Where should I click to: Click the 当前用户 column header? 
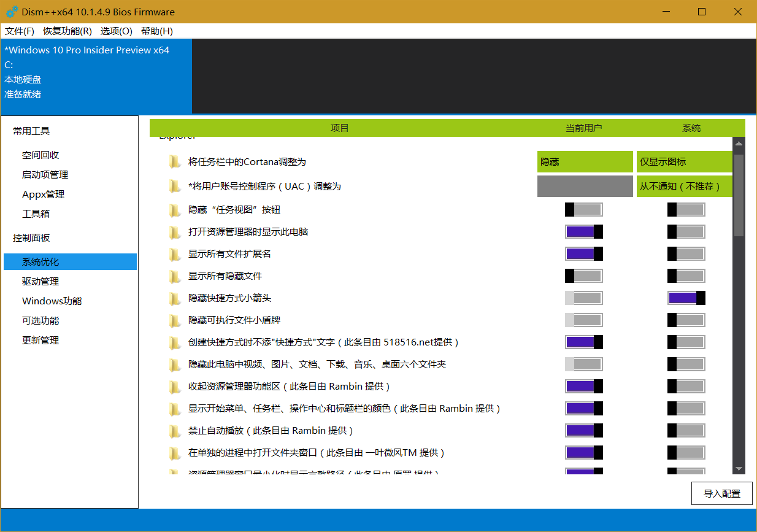coord(584,128)
